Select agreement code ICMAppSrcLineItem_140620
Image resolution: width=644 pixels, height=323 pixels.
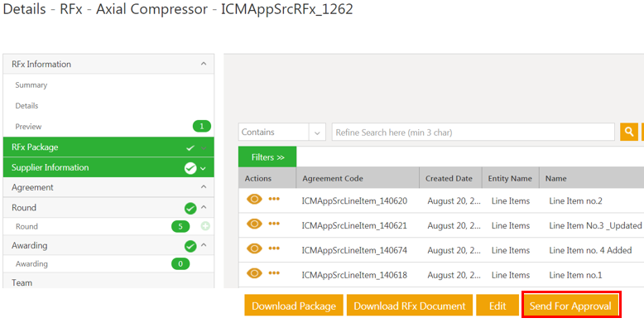[x=354, y=201]
